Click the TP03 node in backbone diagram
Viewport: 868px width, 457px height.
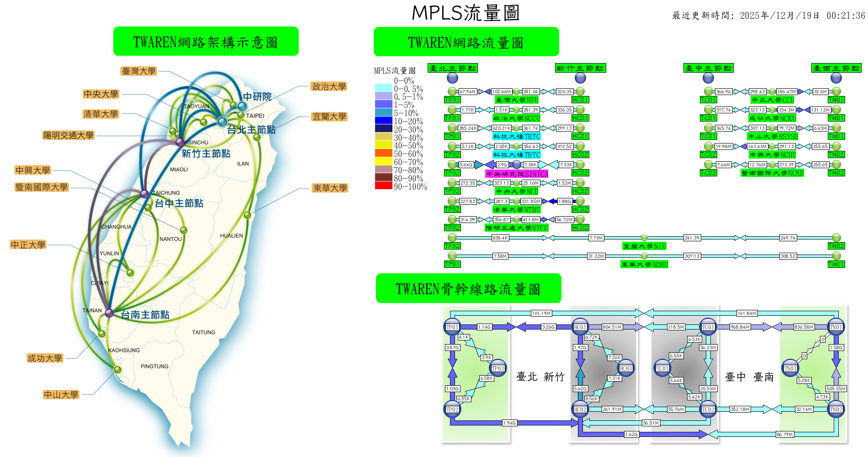(x=498, y=368)
